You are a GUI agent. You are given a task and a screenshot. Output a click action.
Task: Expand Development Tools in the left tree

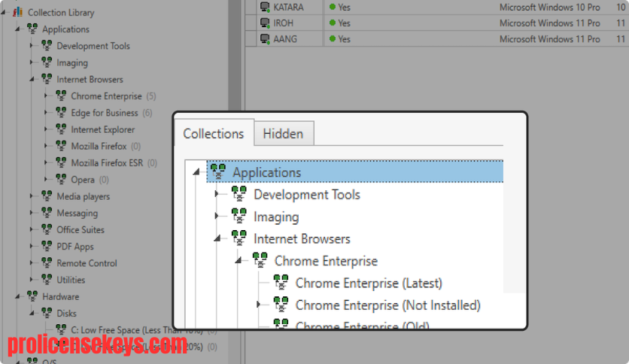coord(32,46)
